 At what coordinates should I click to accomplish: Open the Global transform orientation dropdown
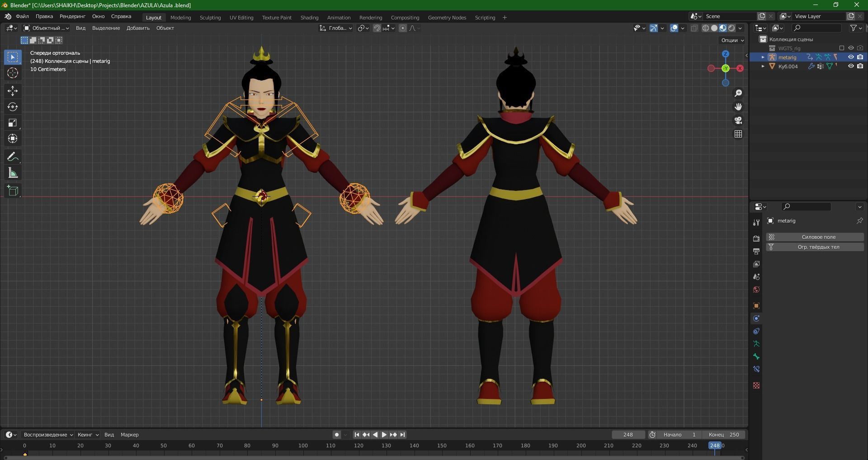point(336,28)
